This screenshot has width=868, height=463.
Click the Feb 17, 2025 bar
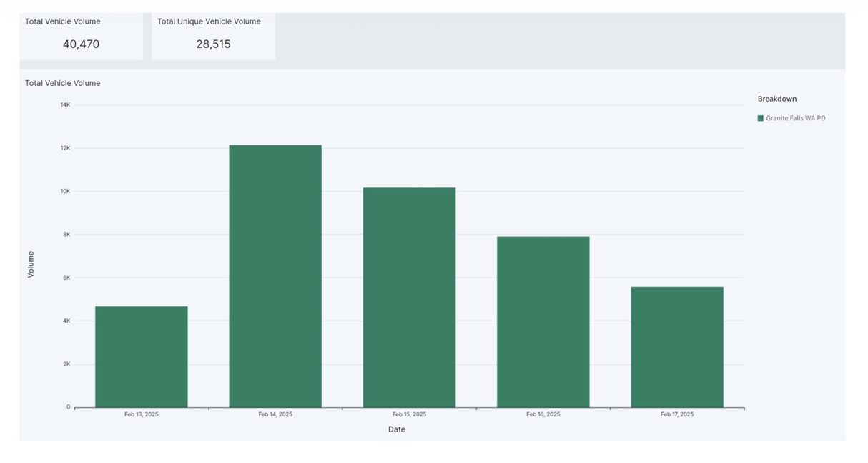(x=677, y=347)
